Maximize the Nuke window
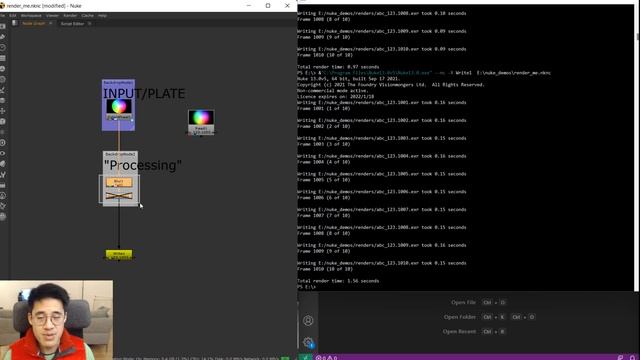 coord(268,6)
